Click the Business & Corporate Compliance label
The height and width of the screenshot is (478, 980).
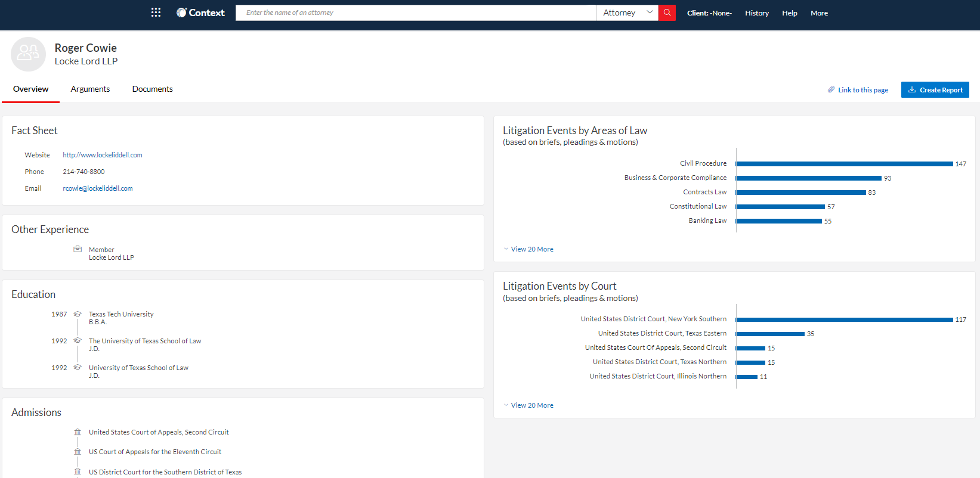pyautogui.click(x=676, y=178)
